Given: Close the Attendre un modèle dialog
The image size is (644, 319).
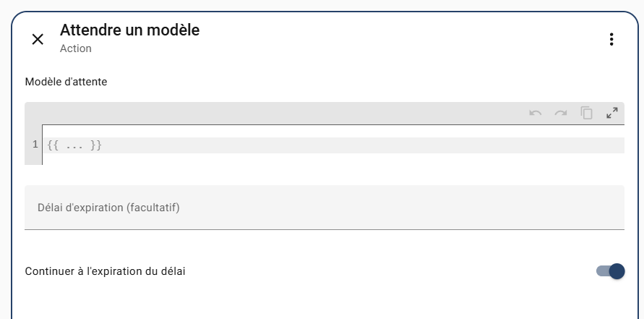Looking at the screenshot, I should [x=38, y=39].
